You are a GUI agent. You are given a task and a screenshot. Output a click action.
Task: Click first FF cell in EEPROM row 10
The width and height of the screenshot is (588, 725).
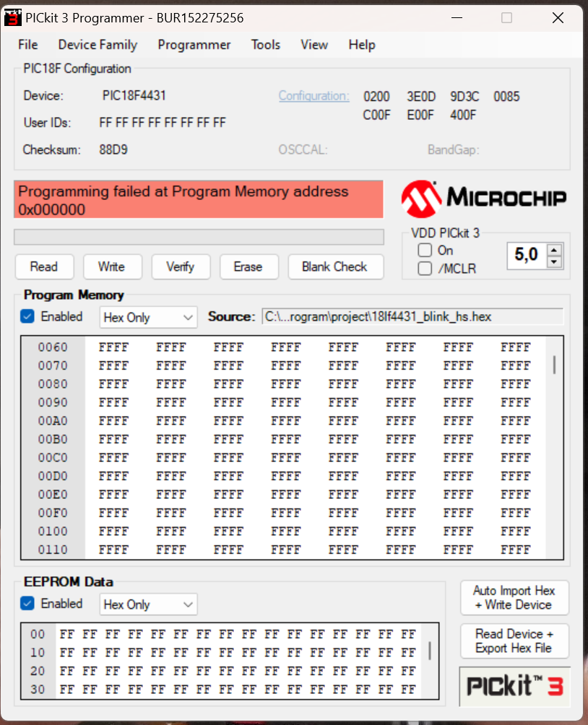tap(67, 653)
